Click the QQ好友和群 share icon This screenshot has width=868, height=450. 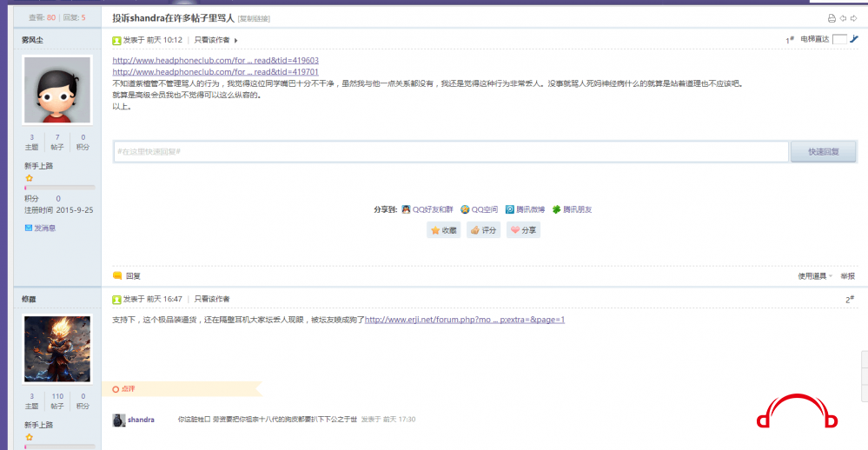click(x=406, y=209)
